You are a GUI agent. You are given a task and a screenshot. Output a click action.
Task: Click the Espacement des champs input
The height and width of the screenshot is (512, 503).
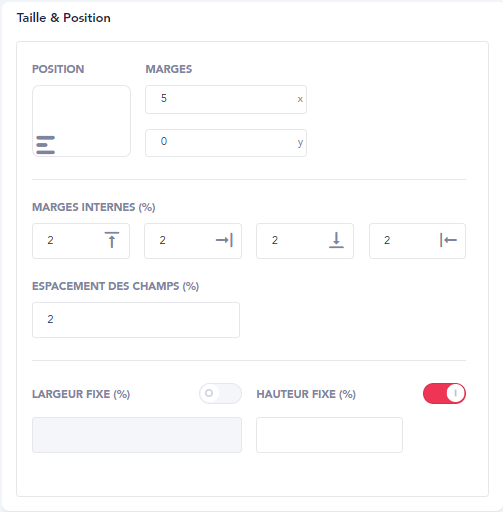coord(136,320)
